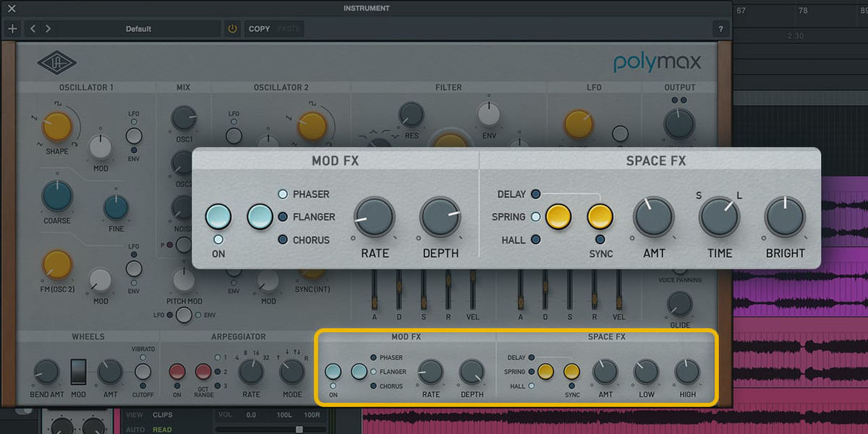Close the Instrument window with the X

(x=12, y=9)
